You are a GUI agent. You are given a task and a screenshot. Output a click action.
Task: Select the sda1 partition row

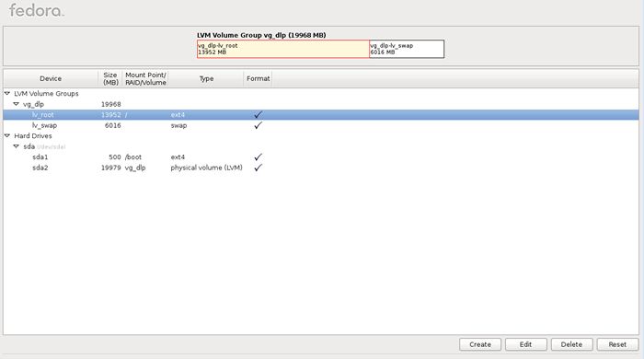coord(321,156)
